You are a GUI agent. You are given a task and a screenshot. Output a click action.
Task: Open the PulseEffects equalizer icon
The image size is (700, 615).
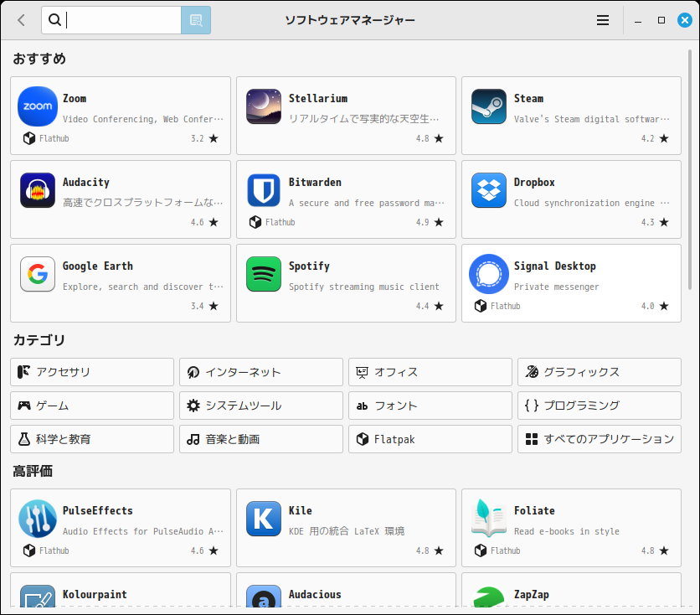point(38,519)
